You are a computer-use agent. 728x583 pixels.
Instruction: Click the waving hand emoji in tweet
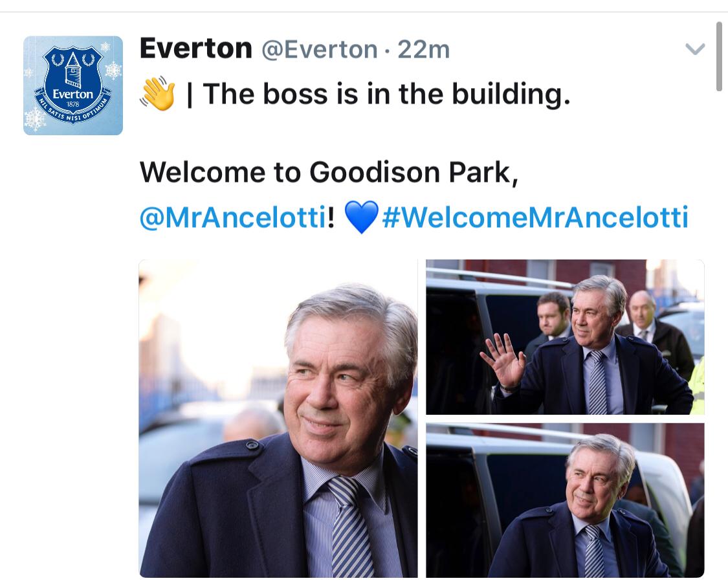click(x=157, y=94)
